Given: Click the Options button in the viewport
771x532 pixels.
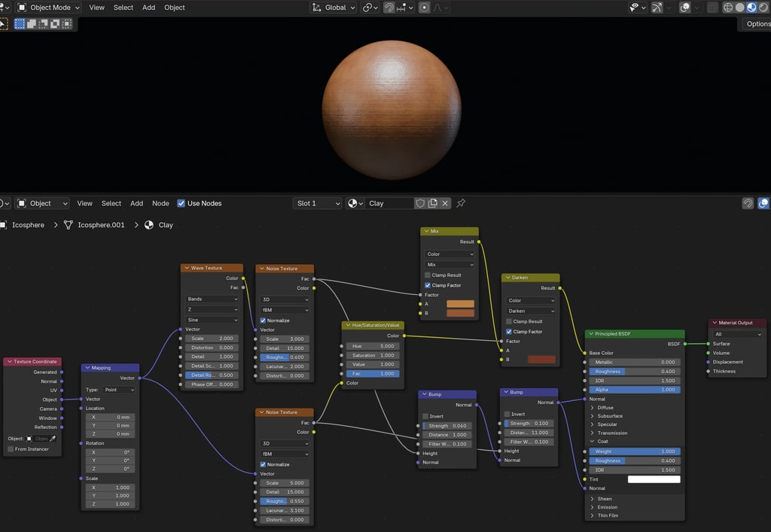Looking at the screenshot, I should (x=757, y=23).
